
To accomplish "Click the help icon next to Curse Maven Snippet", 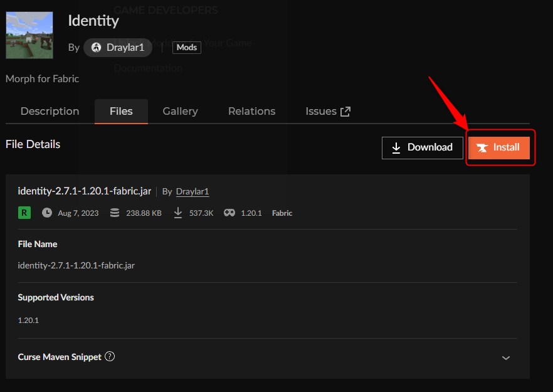I will click(110, 356).
